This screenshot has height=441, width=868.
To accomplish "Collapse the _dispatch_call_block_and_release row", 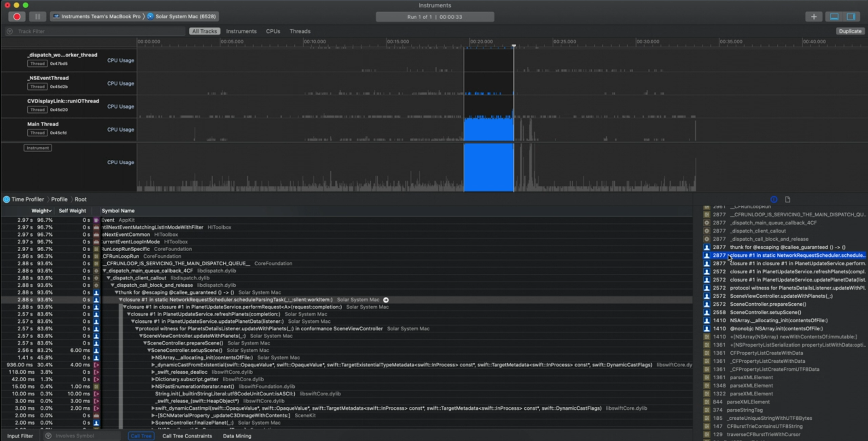I will [x=113, y=285].
